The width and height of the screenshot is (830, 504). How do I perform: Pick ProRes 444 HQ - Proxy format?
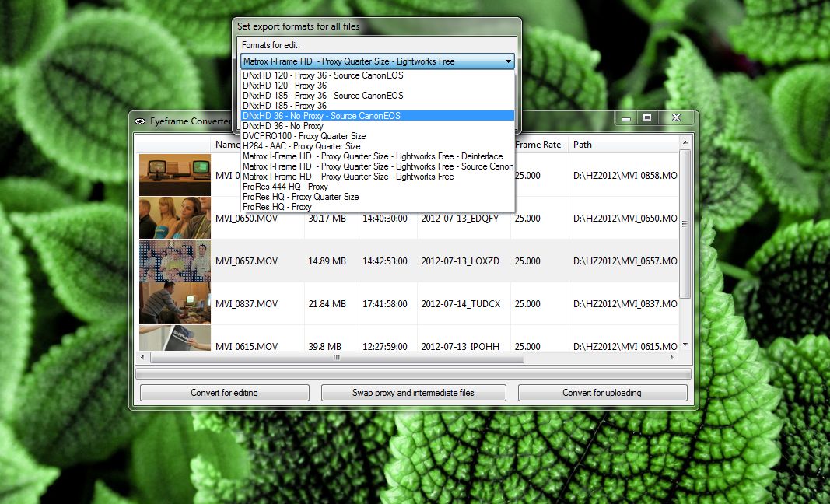pyautogui.click(x=377, y=187)
